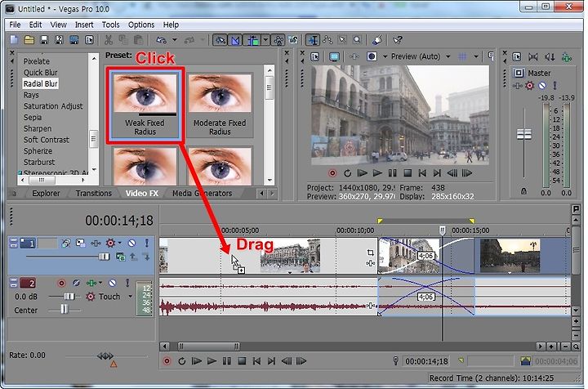588x389 pixels.
Task: Open the Touch automation mode dropdown
Action: 130,297
